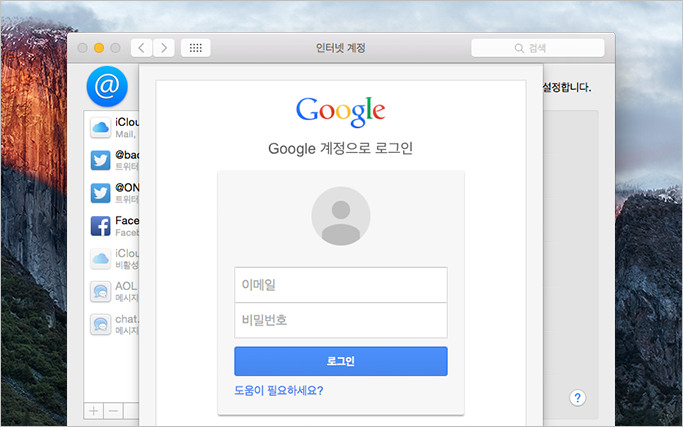Click the Google logo
Image resolution: width=683 pixels, height=427 pixels.
click(341, 112)
